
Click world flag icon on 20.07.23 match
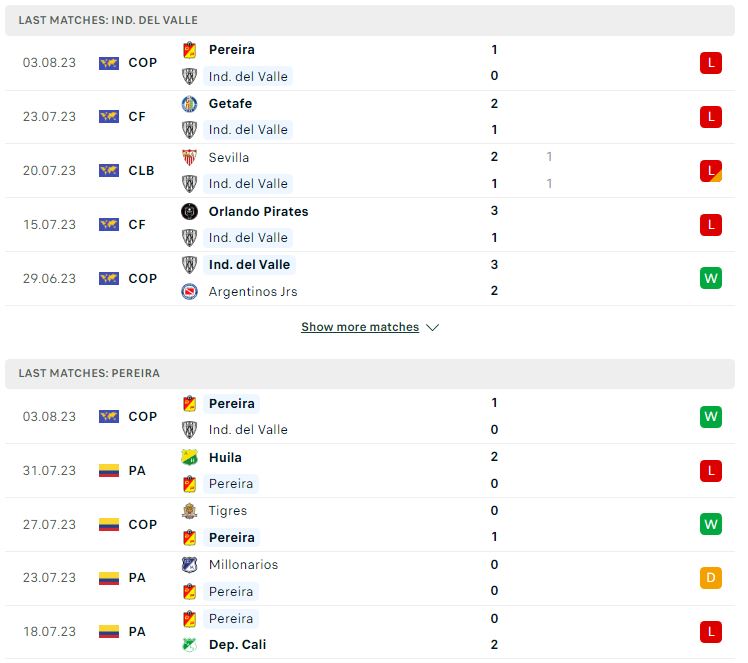pyautogui.click(x=109, y=171)
